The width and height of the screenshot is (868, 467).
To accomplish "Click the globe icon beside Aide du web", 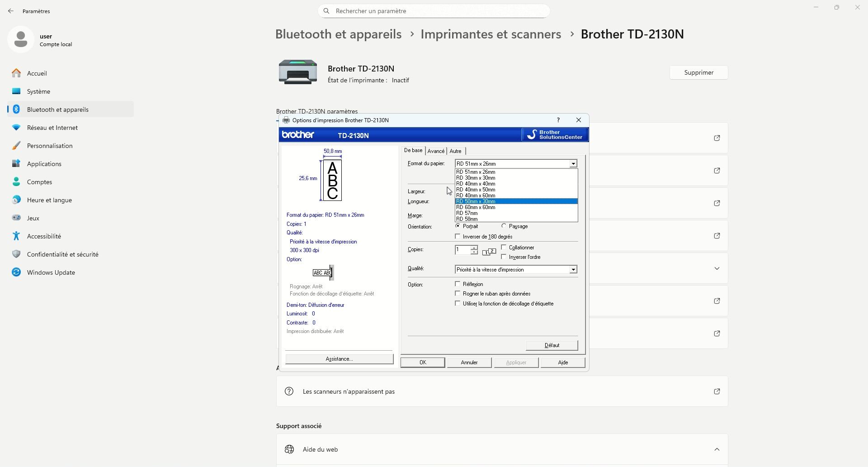I will (289, 449).
